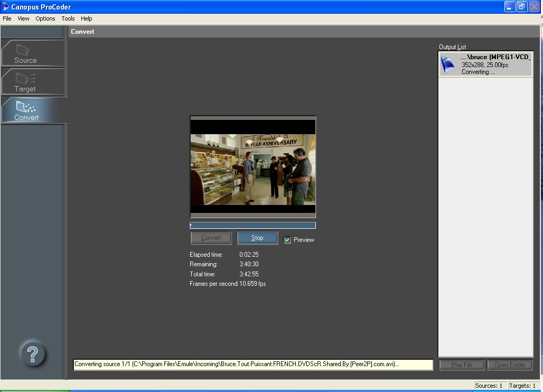Uncheck the Preview checkbox
This screenshot has height=392, width=543.
(287, 240)
